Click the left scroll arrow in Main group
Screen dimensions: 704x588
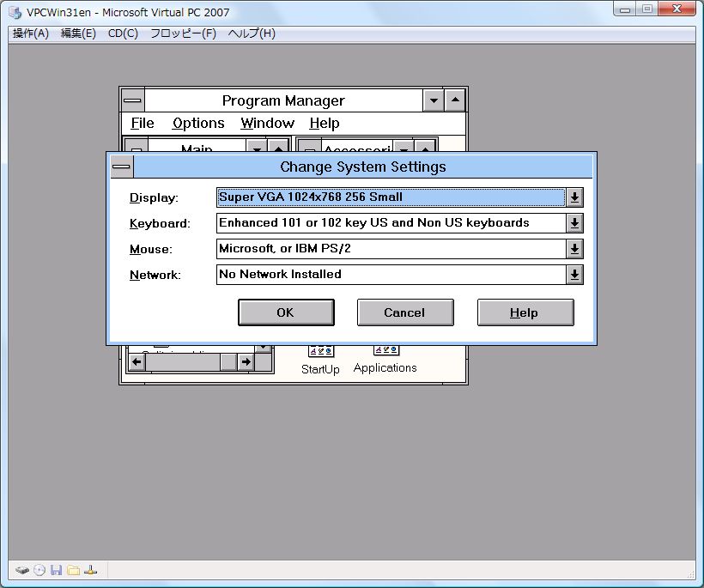(x=137, y=361)
